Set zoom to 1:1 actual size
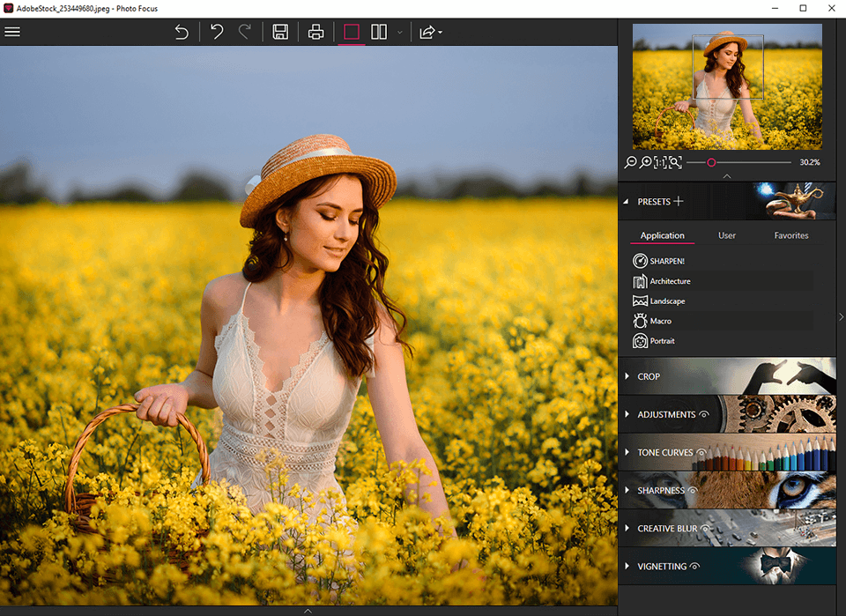 (x=660, y=162)
